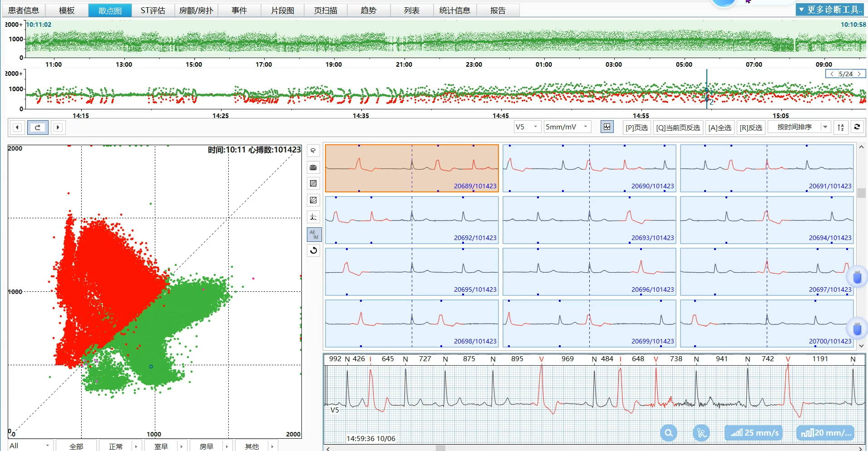Click the refresh icon in thumbnail toolbar
This screenshot has height=451, width=868.
point(857,127)
